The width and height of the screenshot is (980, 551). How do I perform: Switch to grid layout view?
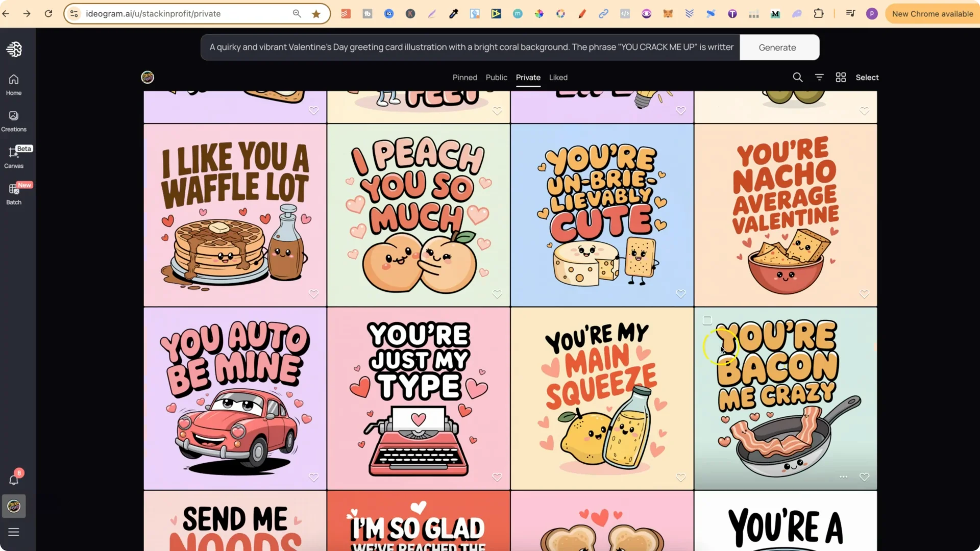tap(841, 77)
